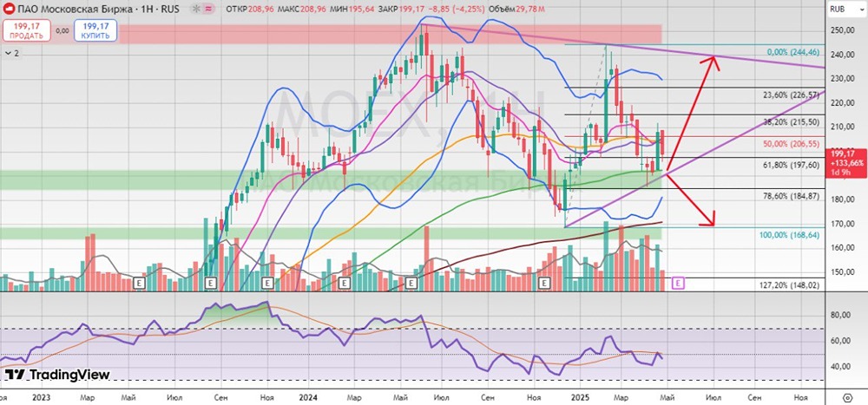Image resolution: width=868 pixels, height=405 pixels.
Task: Click the earnings E marker near August 2023
Action: click(x=210, y=283)
